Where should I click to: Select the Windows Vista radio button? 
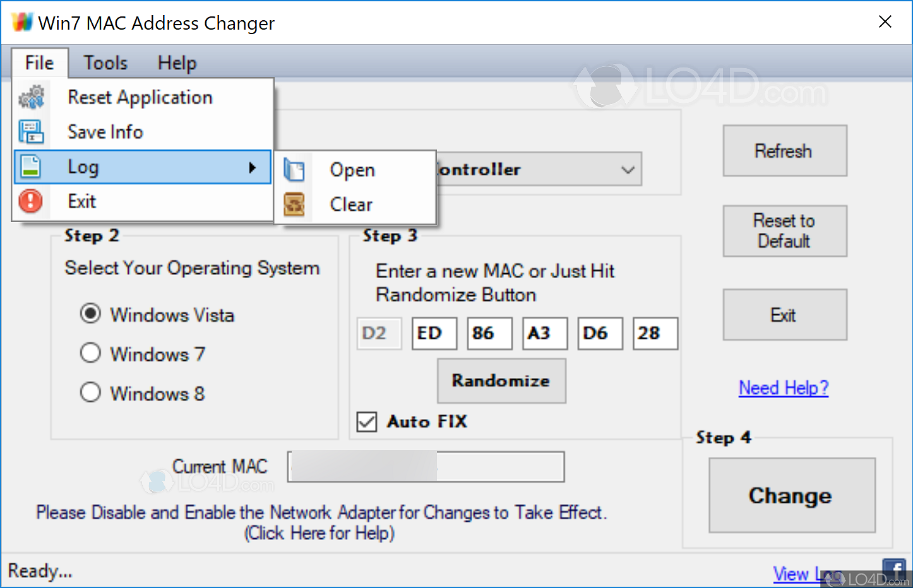coord(90,314)
